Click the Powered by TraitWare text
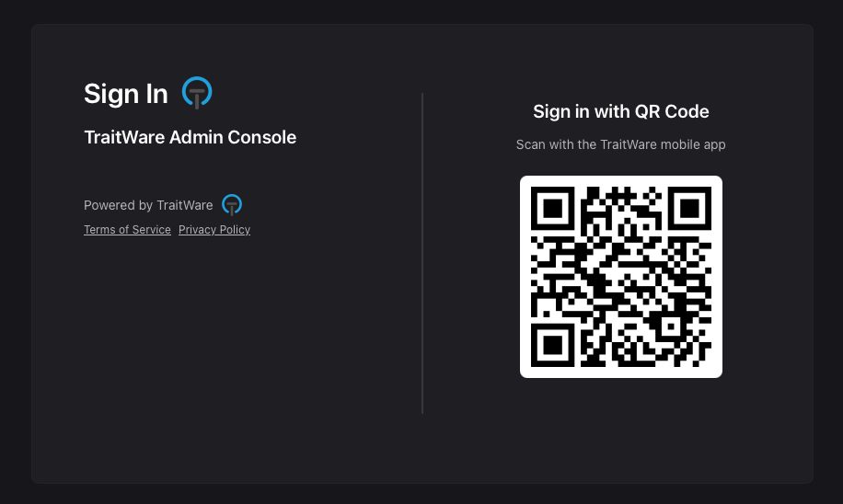843x504 pixels. 148,205
